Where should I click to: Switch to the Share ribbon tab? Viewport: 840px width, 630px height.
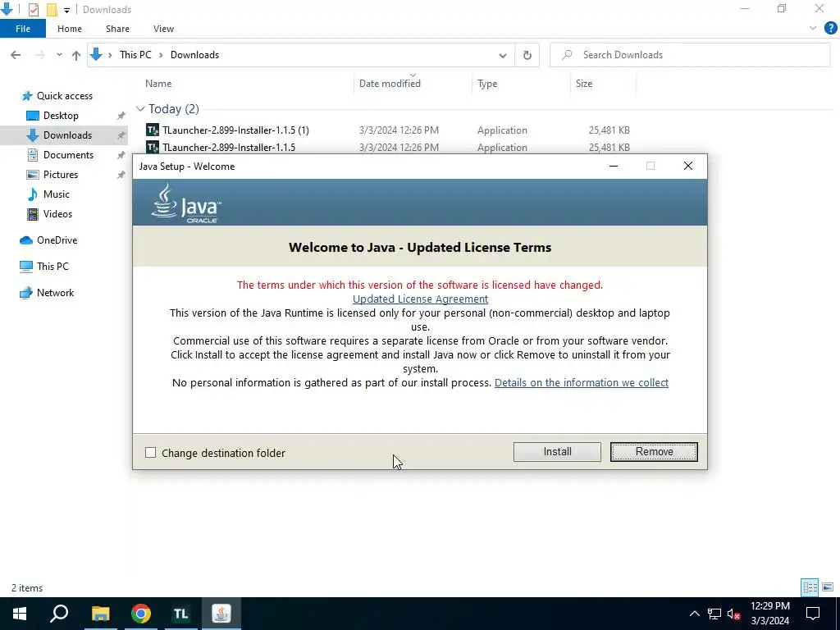pyautogui.click(x=117, y=29)
